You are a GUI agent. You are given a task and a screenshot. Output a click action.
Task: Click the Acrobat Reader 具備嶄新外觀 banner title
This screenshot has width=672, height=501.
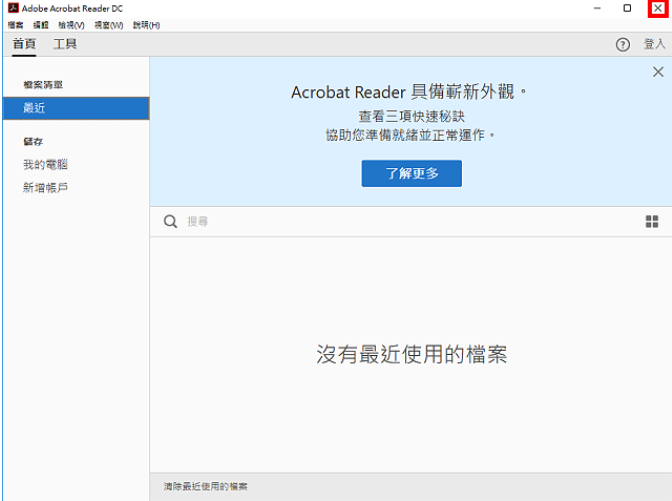[408, 92]
